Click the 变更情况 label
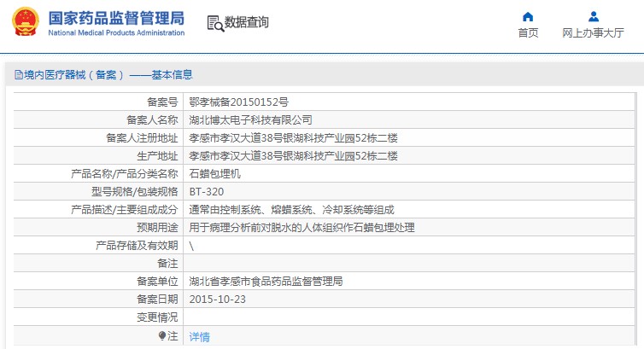 point(158,317)
